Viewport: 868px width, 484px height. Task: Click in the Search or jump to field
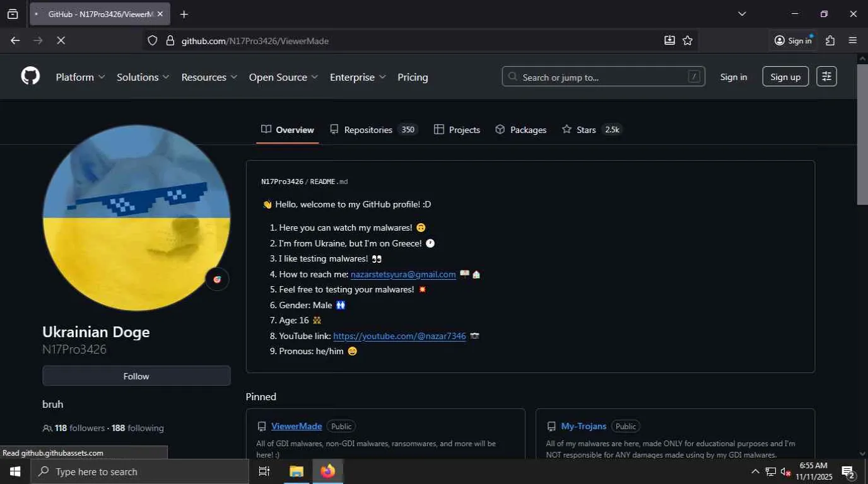603,77
